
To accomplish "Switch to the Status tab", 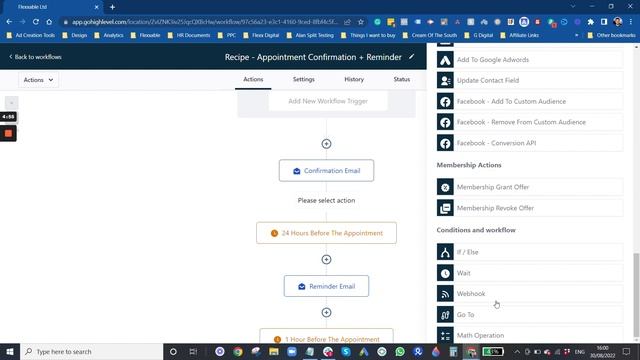I will pos(402,79).
